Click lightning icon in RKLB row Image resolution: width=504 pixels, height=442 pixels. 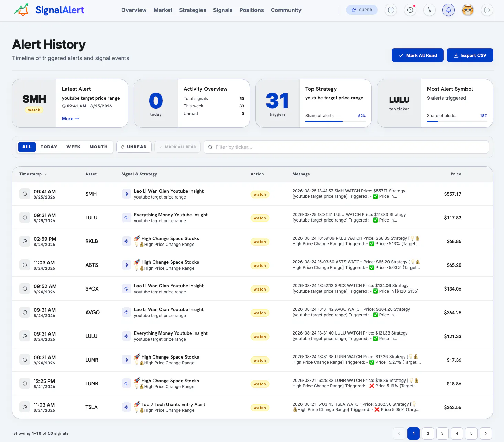point(126,241)
